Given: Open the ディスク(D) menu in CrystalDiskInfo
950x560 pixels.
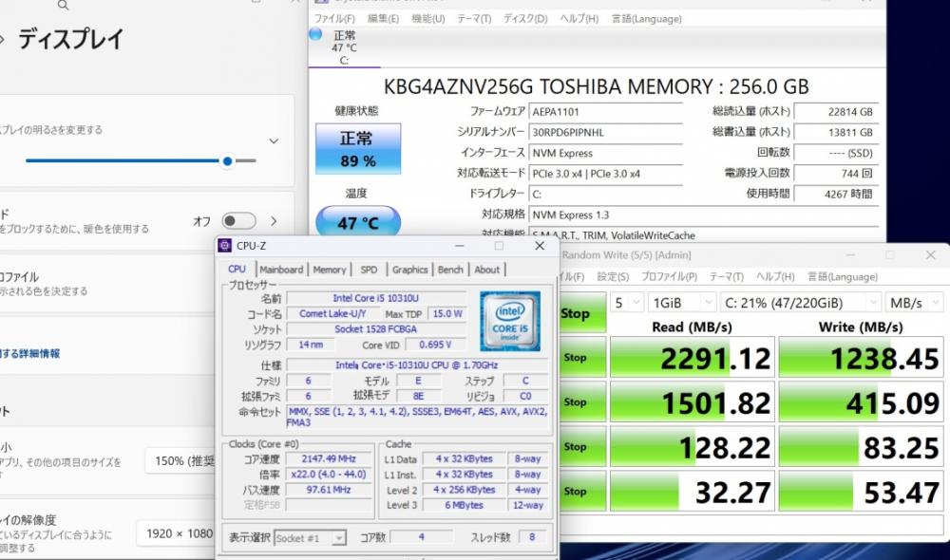Looking at the screenshot, I should pos(525,19).
